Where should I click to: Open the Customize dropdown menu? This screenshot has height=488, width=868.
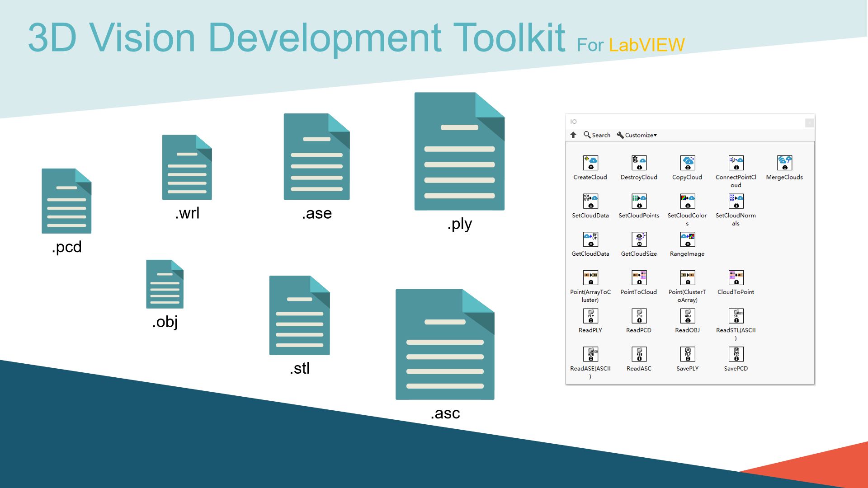[637, 135]
